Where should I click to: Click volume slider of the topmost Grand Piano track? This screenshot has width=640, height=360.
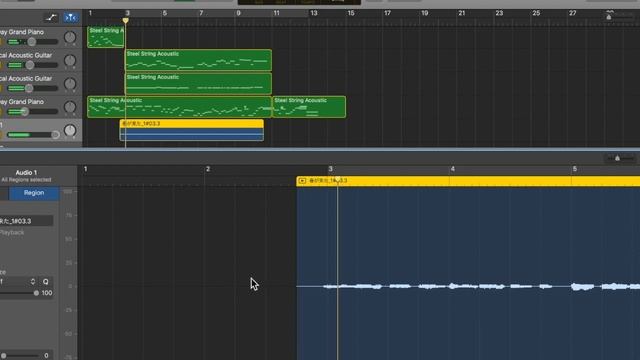tap(33, 42)
